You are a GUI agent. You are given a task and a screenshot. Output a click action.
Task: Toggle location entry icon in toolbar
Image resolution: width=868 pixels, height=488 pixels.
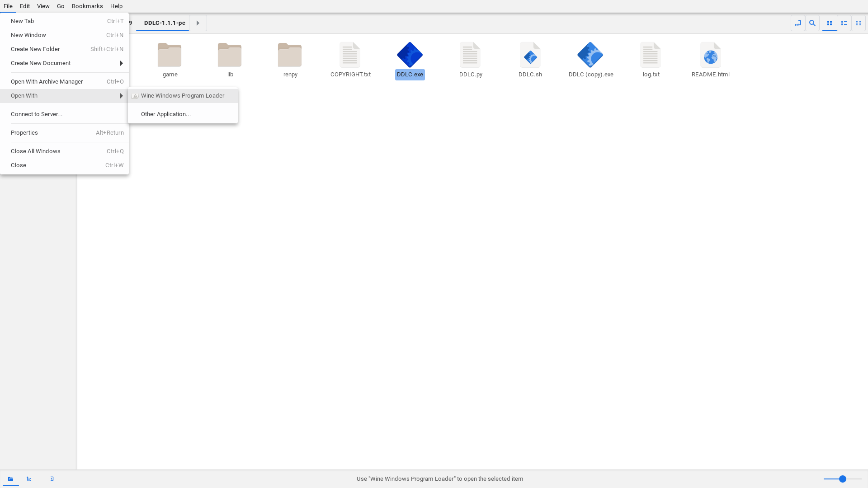798,23
